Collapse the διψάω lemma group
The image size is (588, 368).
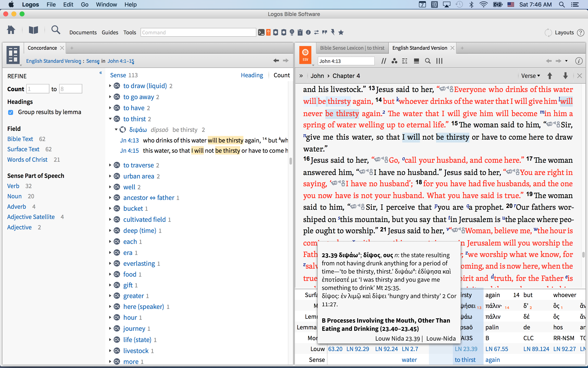tap(116, 129)
